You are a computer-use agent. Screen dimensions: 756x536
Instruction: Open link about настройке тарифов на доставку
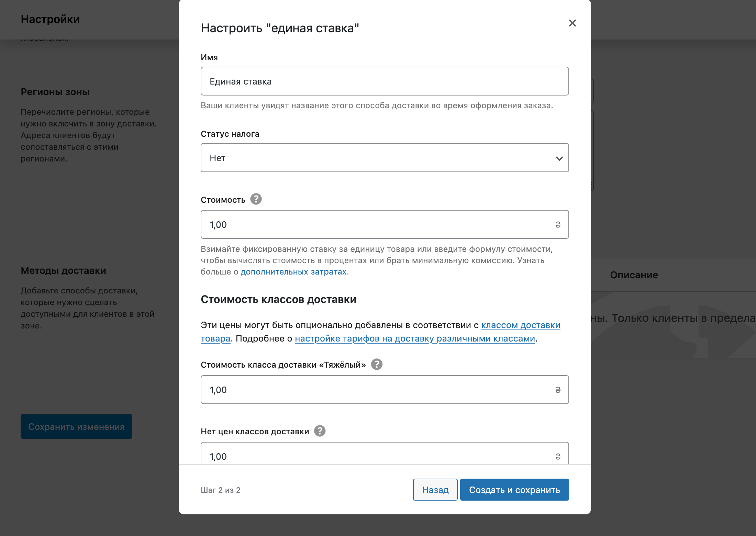(x=415, y=338)
